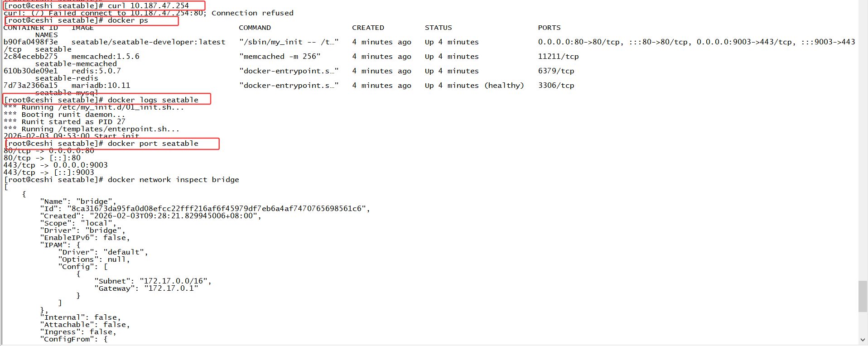Viewport: 868px width, 346px height.
Task: Click the memcached:1.5.6 image name
Action: (x=105, y=57)
